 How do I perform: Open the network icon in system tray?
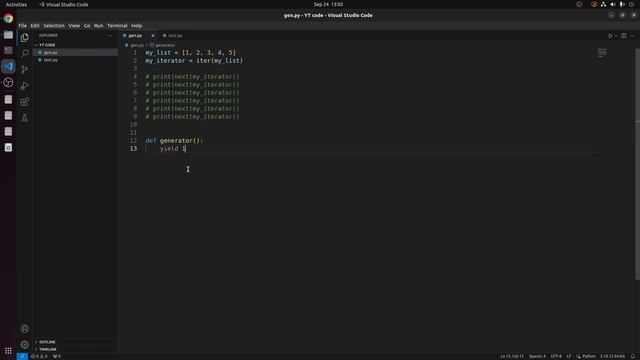tap(603, 4)
